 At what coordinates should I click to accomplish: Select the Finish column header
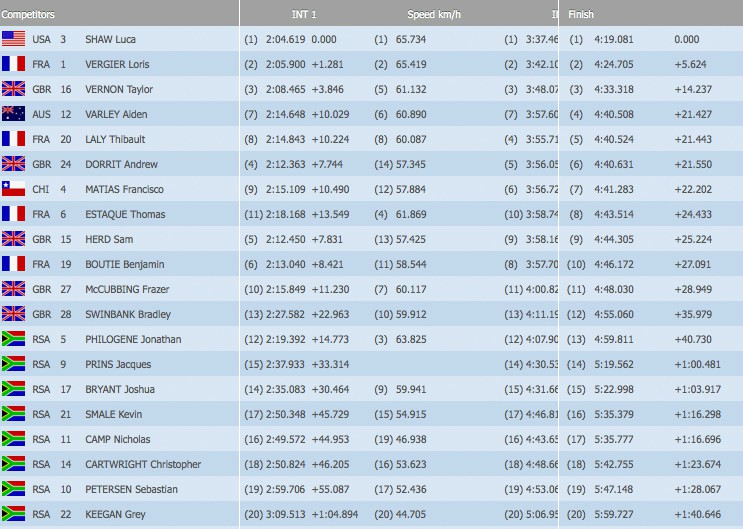581,14
